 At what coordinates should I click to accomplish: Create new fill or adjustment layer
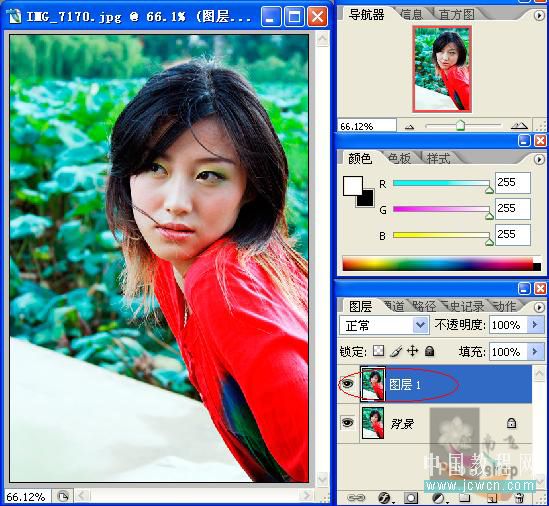[x=438, y=498]
